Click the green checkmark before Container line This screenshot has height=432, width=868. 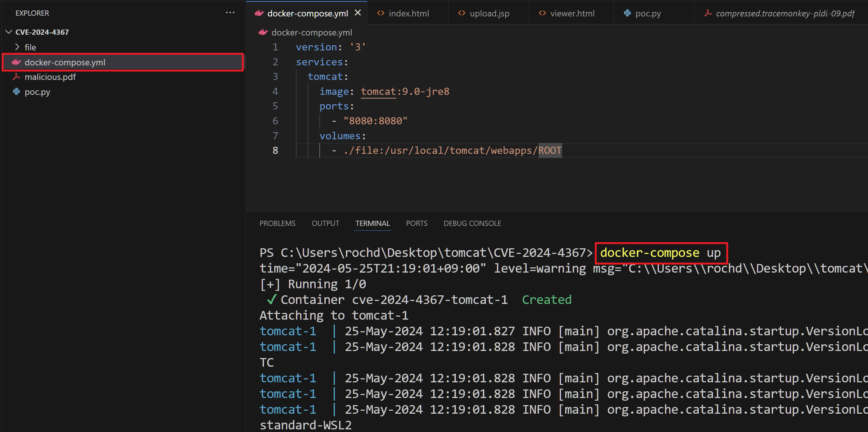[272, 299]
